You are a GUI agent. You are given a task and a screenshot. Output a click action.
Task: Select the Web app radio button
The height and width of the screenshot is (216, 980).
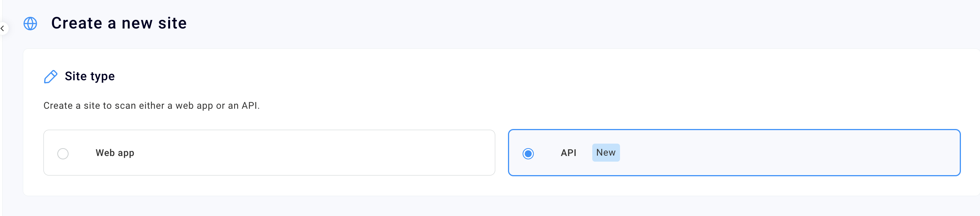pyautogui.click(x=63, y=153)
